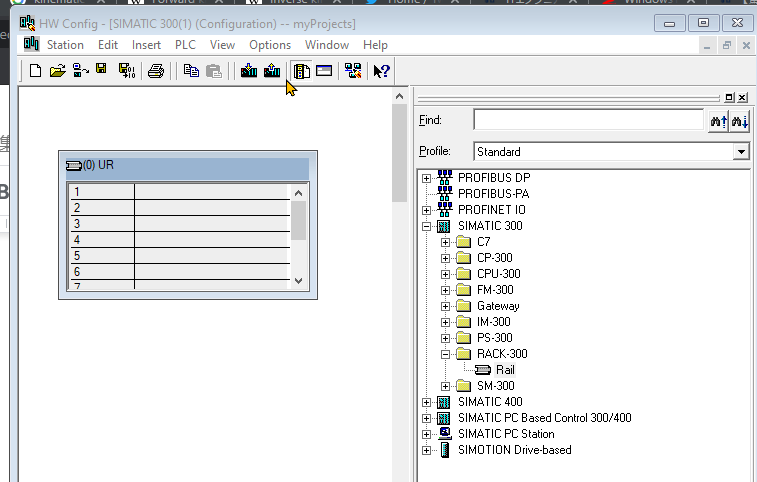
Task: Open the Help menu
Action: [375, 45]
